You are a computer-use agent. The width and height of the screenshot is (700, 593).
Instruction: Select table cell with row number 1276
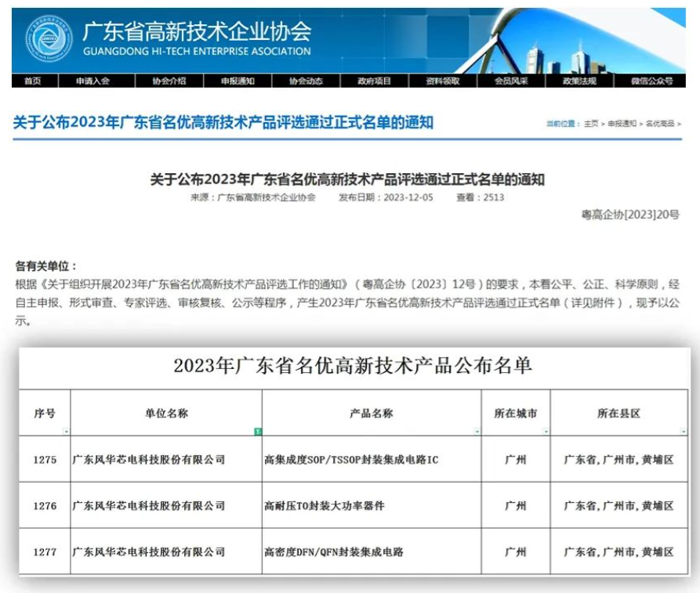click(x=45, y=506)
